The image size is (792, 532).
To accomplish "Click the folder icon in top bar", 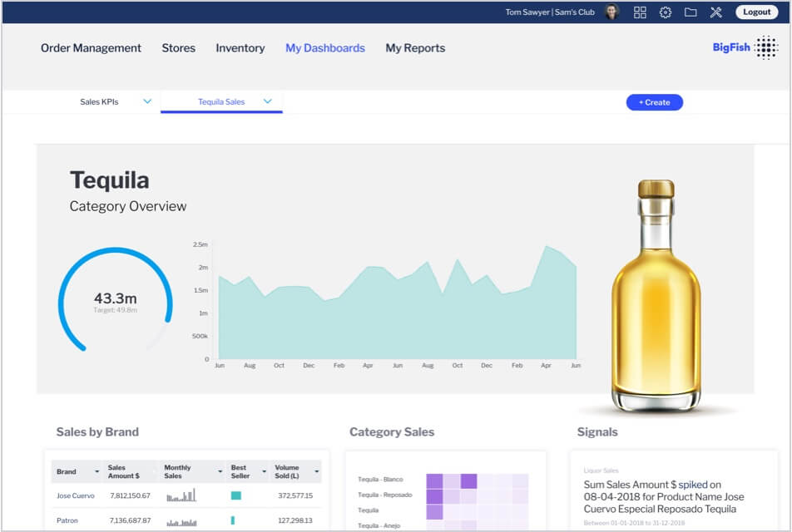I will click(x=691, y=12).
